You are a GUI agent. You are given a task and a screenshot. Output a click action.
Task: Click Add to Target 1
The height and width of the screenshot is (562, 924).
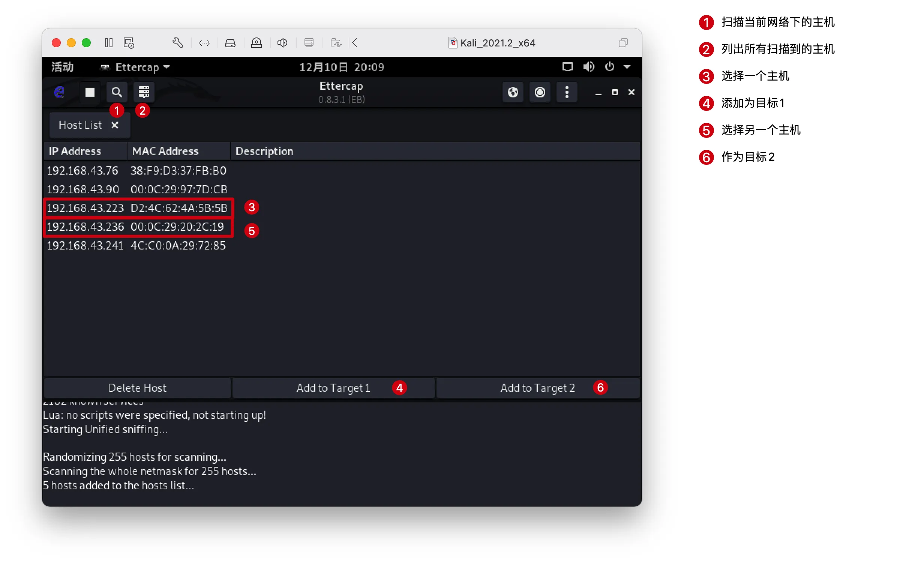click(333, 388)
